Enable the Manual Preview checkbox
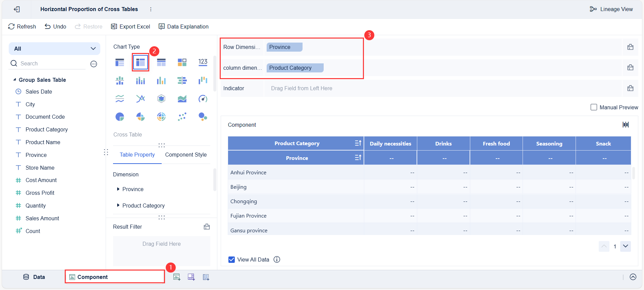Image resolution: width=644 pixels, height=290 pixels. (x=594, y=107)
